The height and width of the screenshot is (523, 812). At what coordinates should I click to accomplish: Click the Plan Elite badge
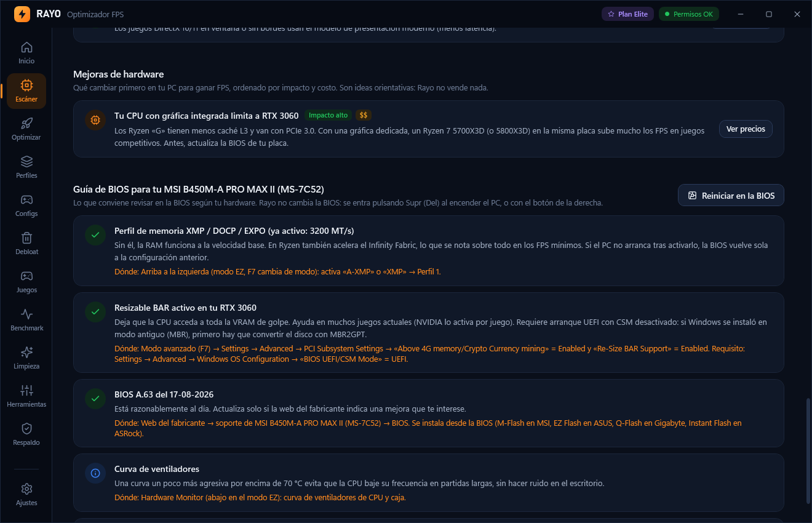tap(627, 14)
